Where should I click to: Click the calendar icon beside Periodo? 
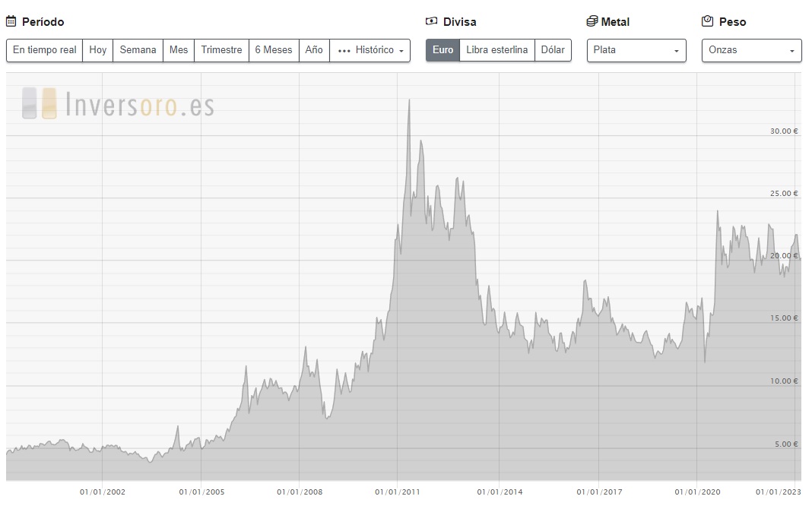(x=11, y=22)
